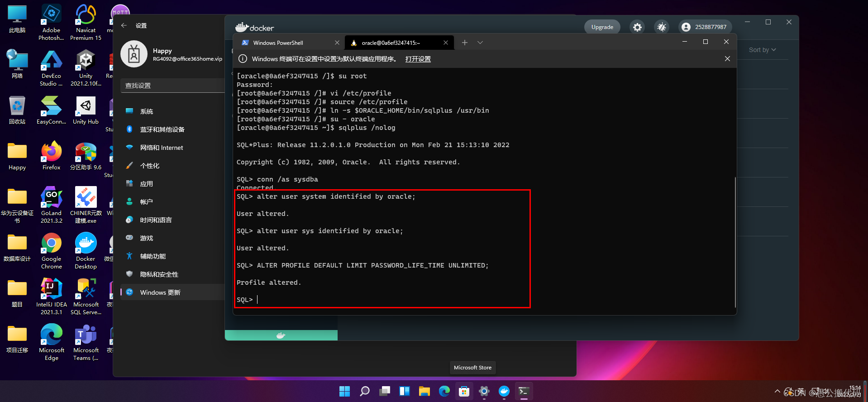Click the terminal vertical scrollbar
The image size is (868, 402).
(735, 242)
